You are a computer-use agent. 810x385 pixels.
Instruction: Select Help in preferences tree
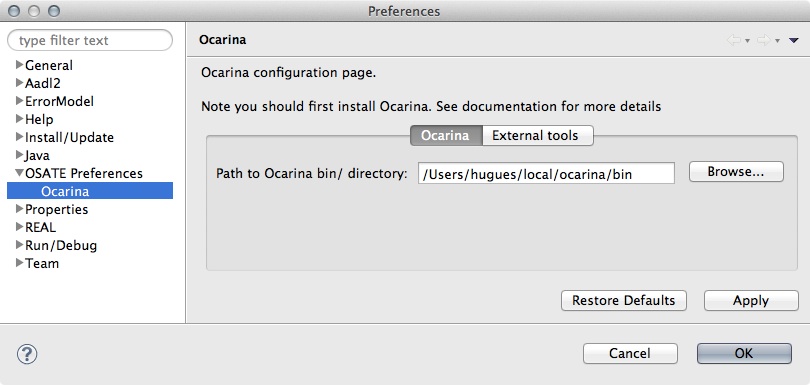[x=39, y=119]
